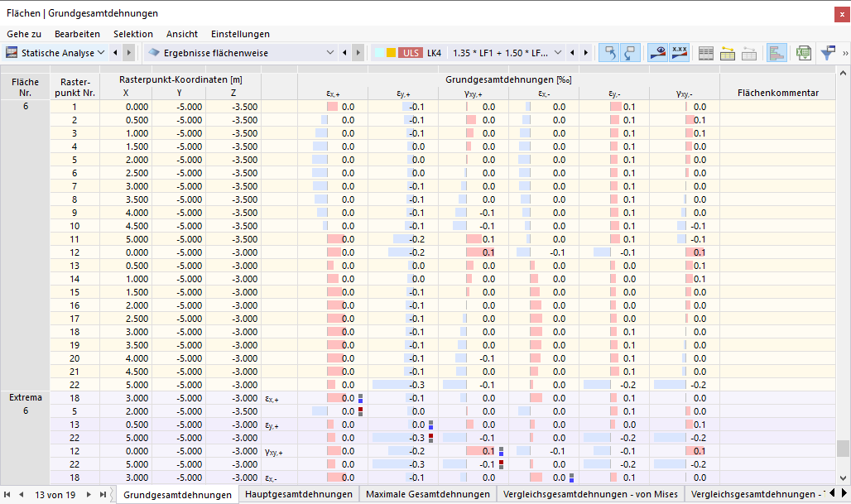851x504 pixels.
Task: Close the Flächen window
Action: click(842, 15)
